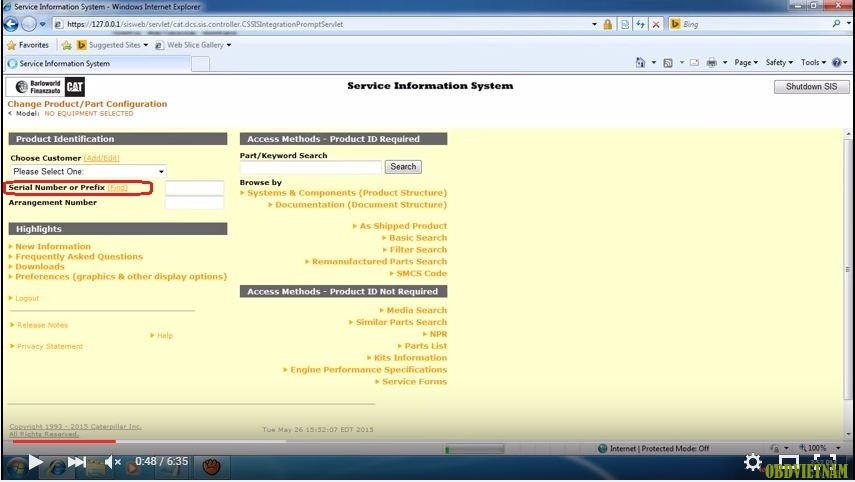
Task: Click the printer icon in the command bar
Action: (x=712, y=63)
